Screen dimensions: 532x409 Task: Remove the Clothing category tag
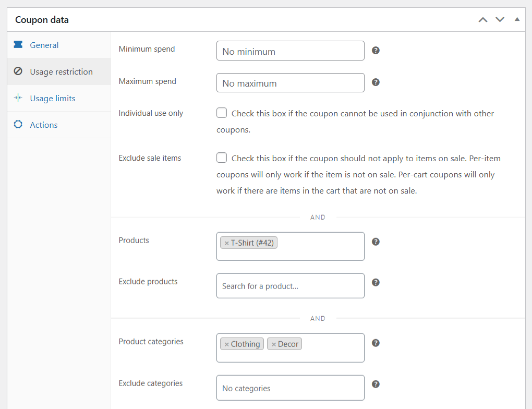(x=226, y=344)
